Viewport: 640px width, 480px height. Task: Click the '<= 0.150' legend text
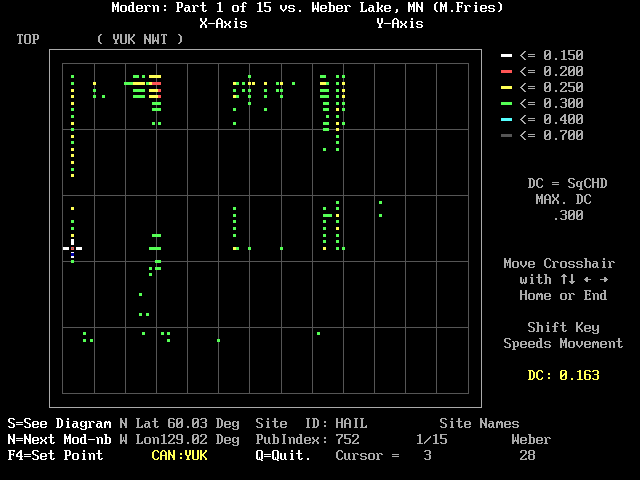pos(551,56)
